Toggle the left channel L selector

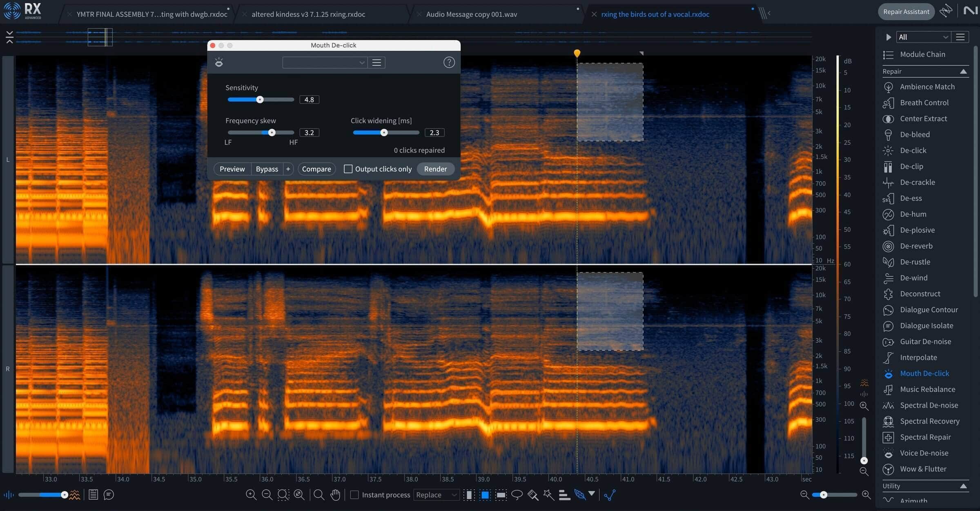click(x=8, y=160)
